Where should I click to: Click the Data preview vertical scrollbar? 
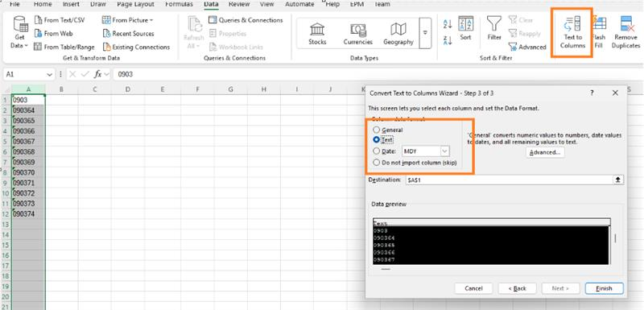615,238
